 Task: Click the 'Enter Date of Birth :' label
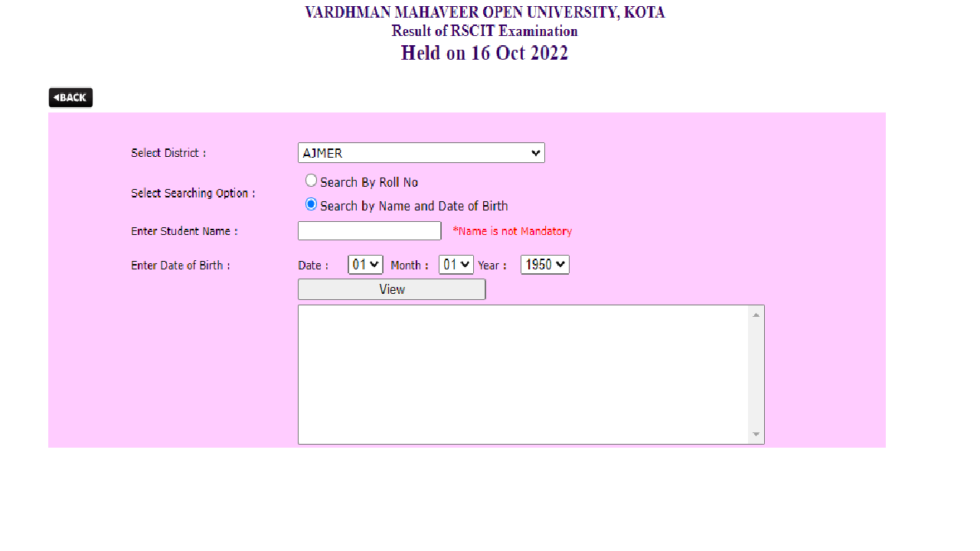click(181, 266)
